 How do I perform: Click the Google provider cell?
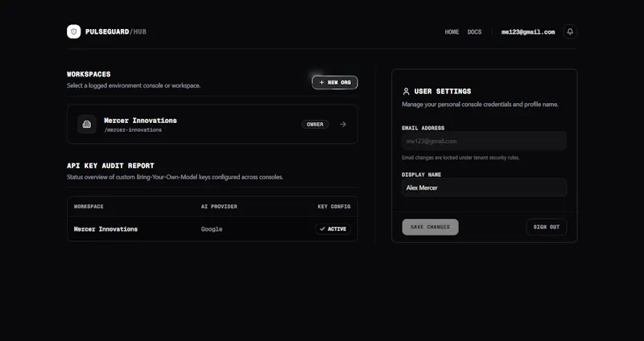pos(212,229)
